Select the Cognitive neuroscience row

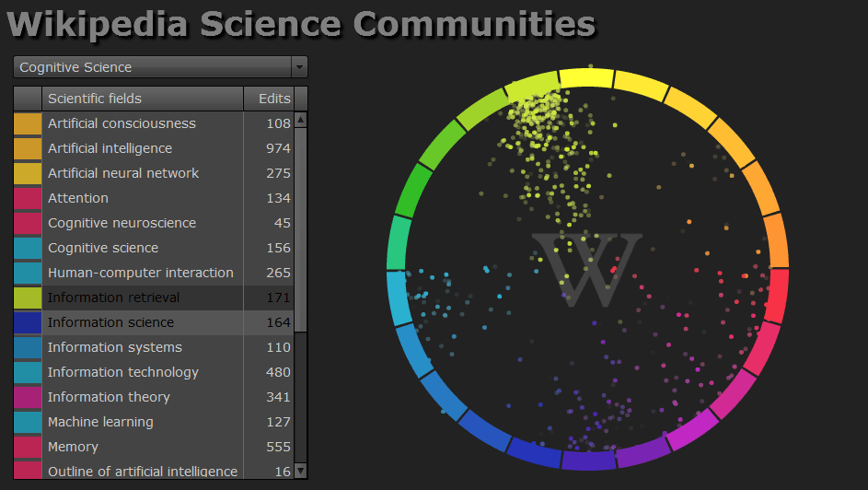coord(154,223)
